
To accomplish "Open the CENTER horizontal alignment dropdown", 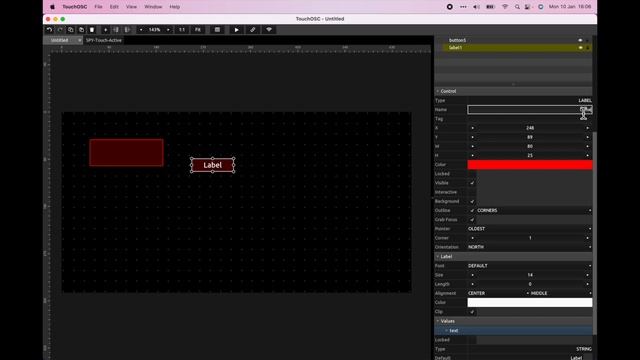I will point(498,293).
